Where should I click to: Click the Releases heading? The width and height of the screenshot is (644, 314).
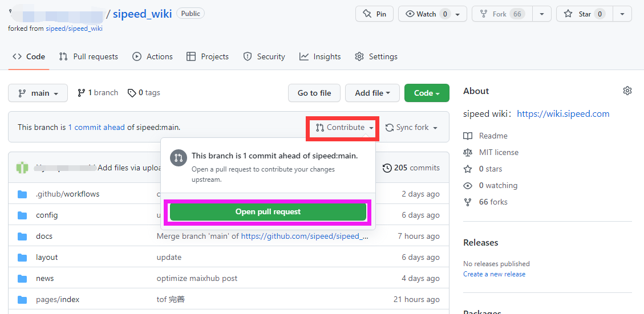[x=480, y=243]
